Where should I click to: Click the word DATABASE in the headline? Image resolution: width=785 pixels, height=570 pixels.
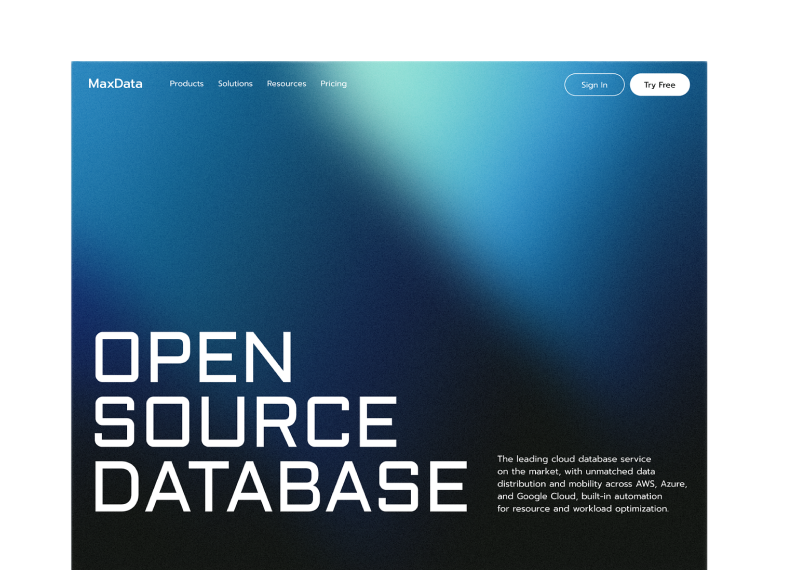click(280, 486)
